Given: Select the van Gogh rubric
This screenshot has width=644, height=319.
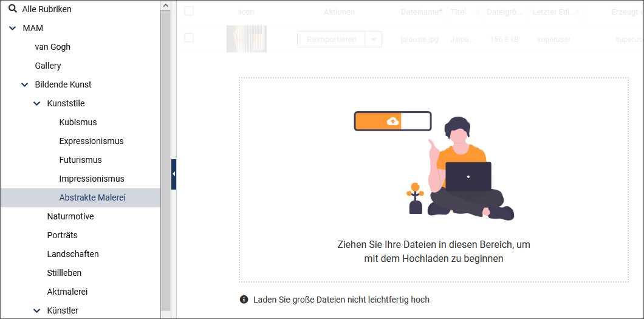Looking at the screenshot, I should [53, 47].
